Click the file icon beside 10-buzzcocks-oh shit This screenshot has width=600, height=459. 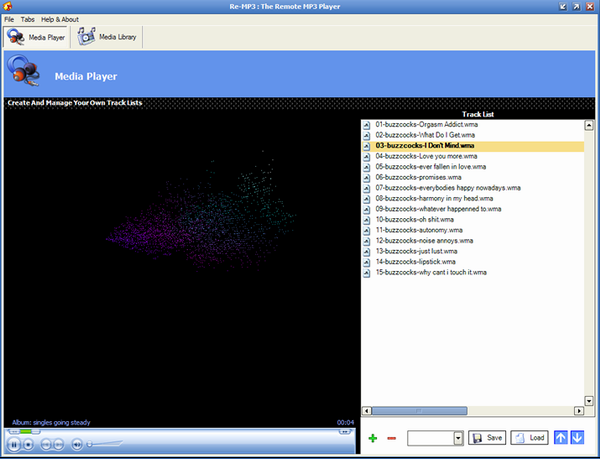click(367, 220)
